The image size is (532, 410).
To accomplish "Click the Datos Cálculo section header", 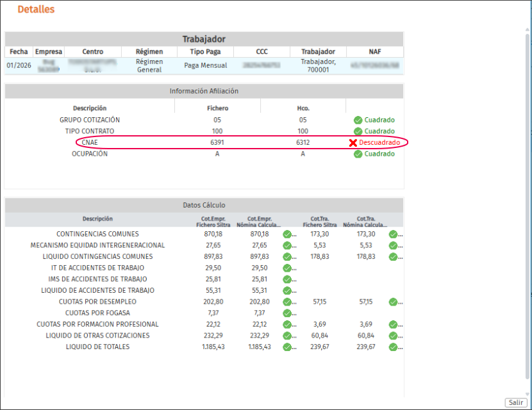I will 204,205.
